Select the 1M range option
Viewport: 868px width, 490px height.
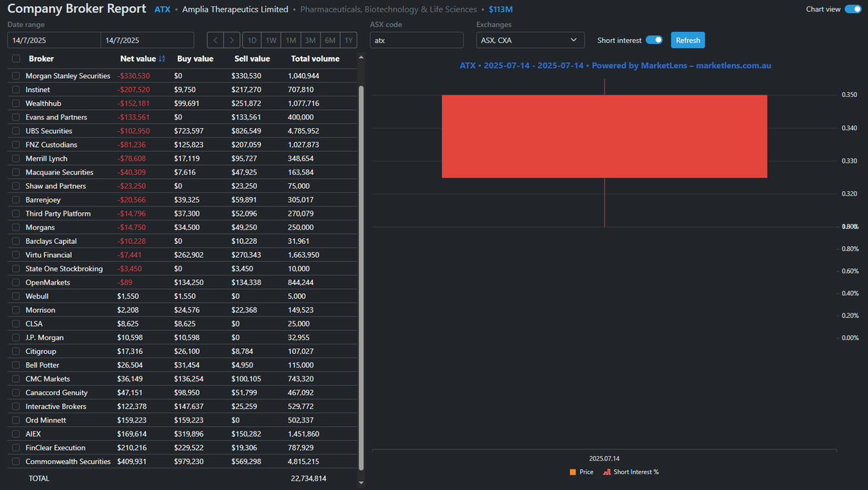point(290,41)
